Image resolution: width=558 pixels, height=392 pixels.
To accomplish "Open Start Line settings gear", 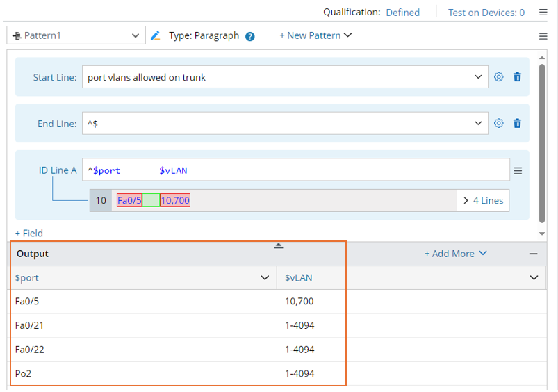I will pos(498,77).
